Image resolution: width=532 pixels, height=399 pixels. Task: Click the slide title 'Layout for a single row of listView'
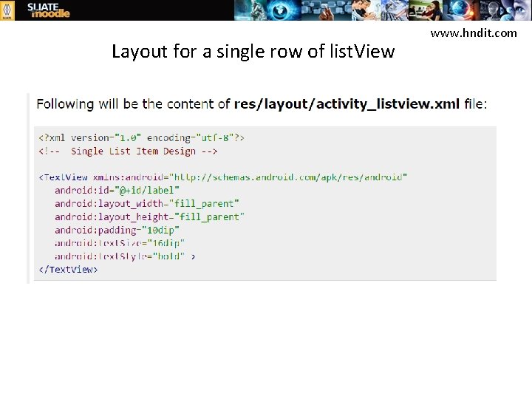pos(253,52)
